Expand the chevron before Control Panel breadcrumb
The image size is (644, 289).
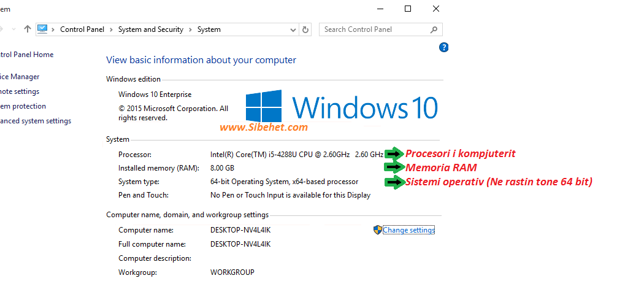pos(53,29)
